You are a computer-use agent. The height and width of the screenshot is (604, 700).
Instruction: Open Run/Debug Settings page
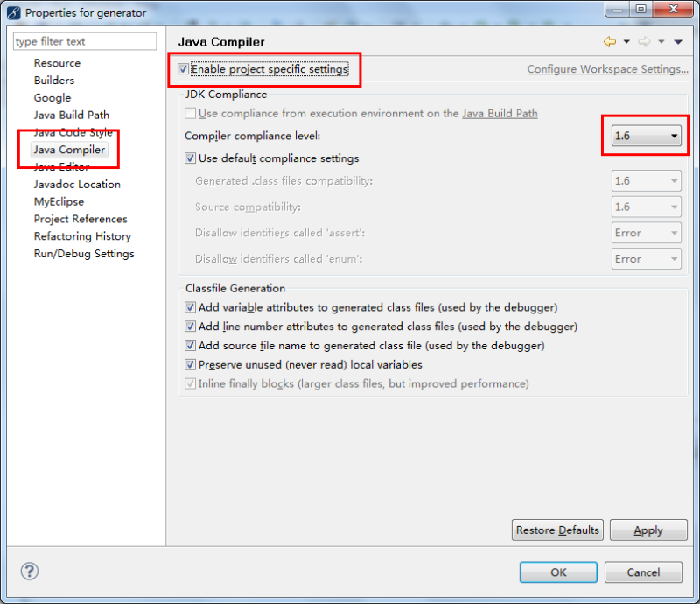click(x=84, y=254)
